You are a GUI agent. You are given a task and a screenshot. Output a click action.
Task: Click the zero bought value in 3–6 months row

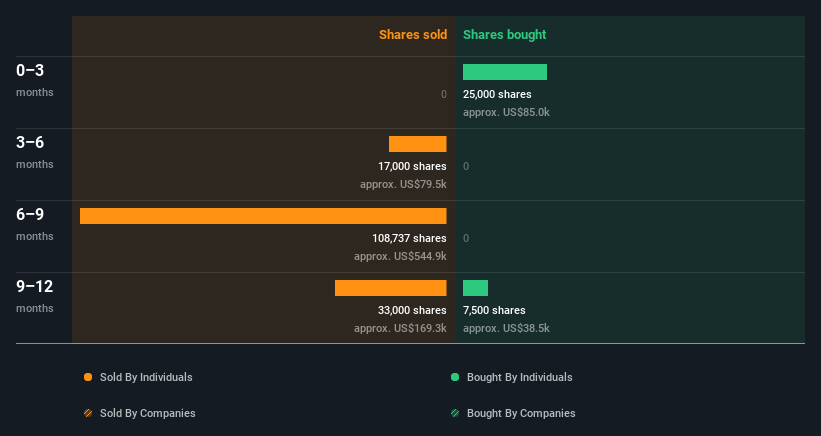coord(466,166)
